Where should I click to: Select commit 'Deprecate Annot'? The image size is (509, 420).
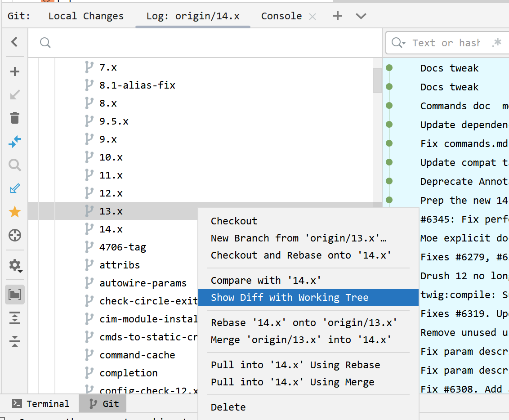tap(464, 181)
